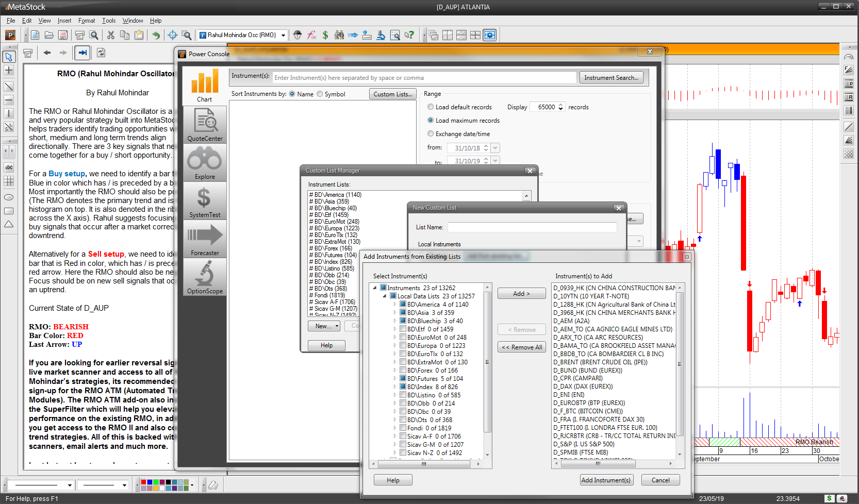Open the color palette dropdown arrow
The image size is (859, 504).
[x=192, y=485]
